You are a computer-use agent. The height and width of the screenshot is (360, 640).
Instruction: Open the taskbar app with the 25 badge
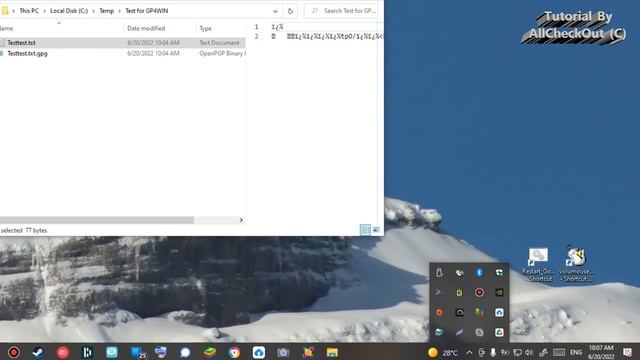point(138,352)
